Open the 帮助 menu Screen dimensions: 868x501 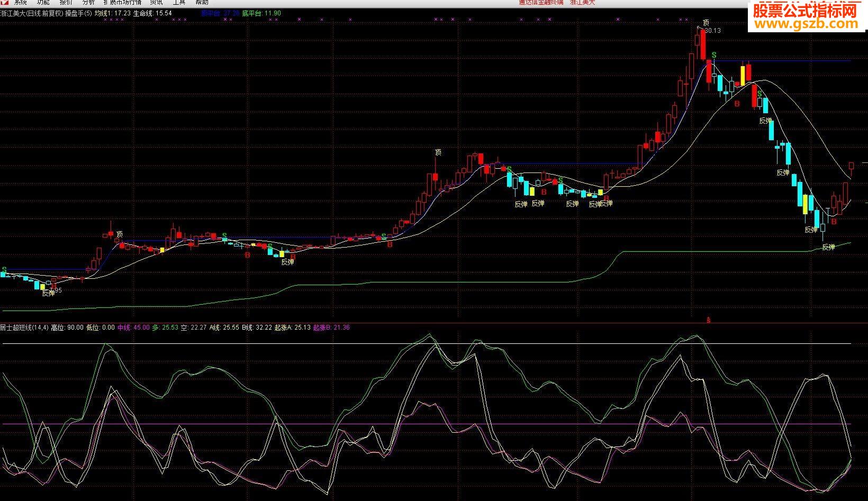[202, 2]
